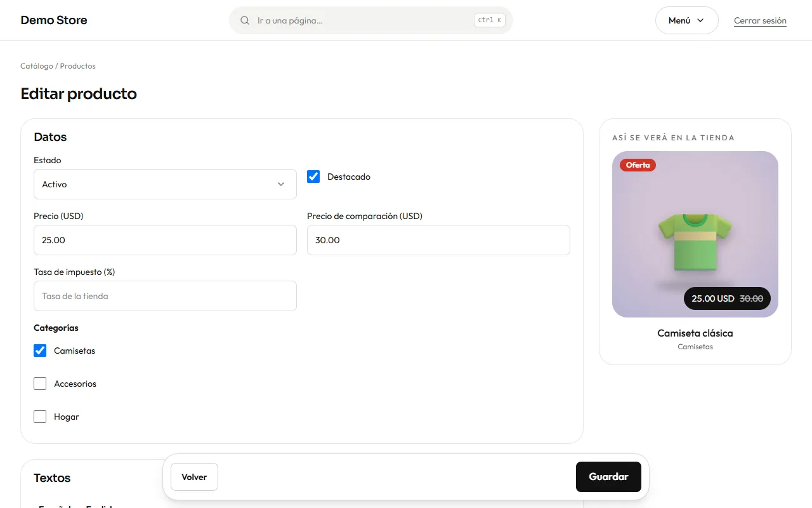This screenshot has width=812, height=508.
Task: Click the search magnifier icon
Action: pyautogui.click(x=245, y=20)
